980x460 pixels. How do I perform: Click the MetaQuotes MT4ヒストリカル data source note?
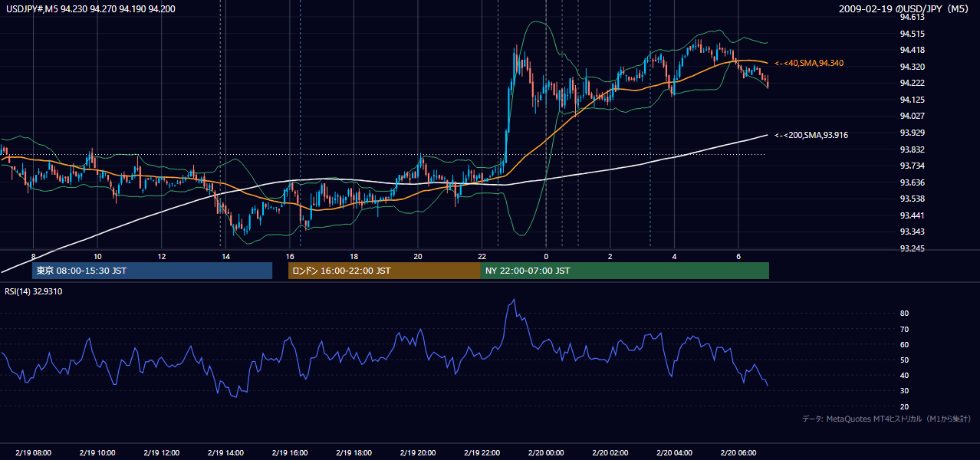pyautogui.click(x=887, y=419)
